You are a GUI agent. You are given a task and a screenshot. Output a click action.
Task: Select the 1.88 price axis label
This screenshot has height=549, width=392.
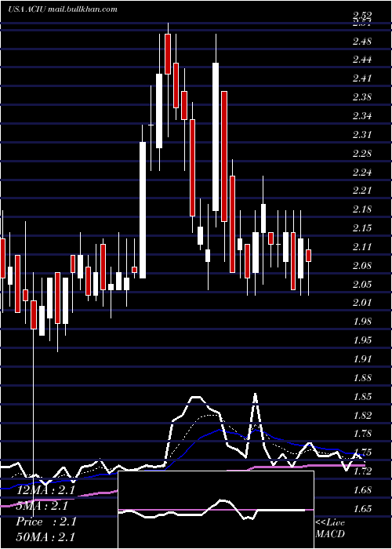(361, 378)
